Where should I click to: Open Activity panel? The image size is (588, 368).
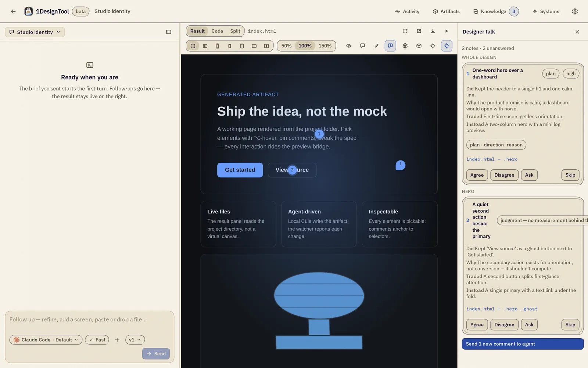[407, 11]
